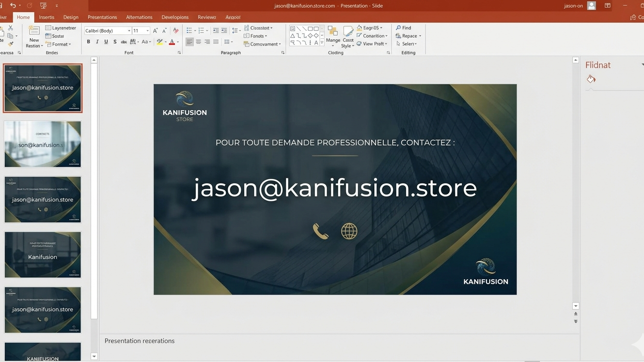Increase the list indent level
Image resolution: width=644 pixels, height=362 pixels.
(x=224, y=30)
